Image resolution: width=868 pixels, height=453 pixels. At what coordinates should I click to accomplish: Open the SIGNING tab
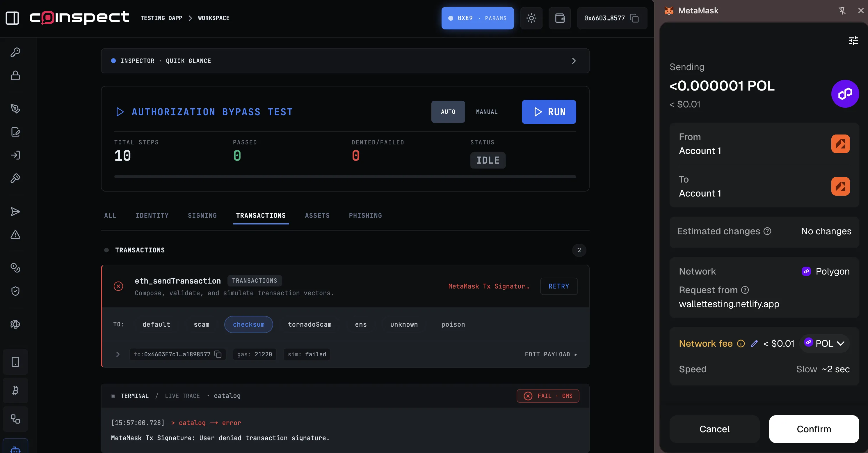(x=202, y=215)
